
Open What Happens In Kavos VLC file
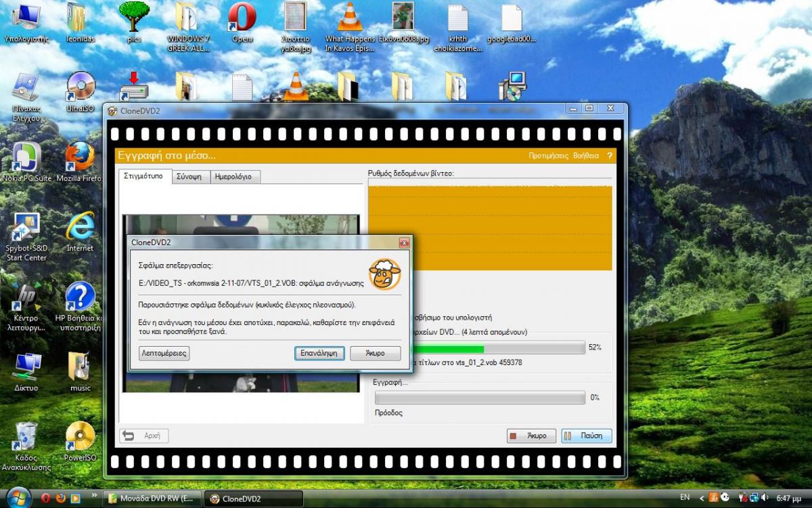coord(350,27)
